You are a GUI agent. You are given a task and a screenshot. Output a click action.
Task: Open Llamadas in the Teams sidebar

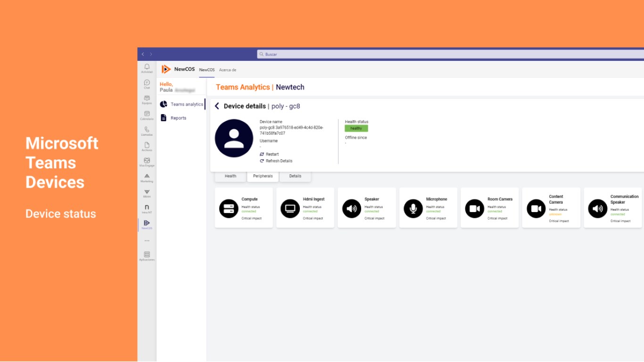(x=147, y=131)
